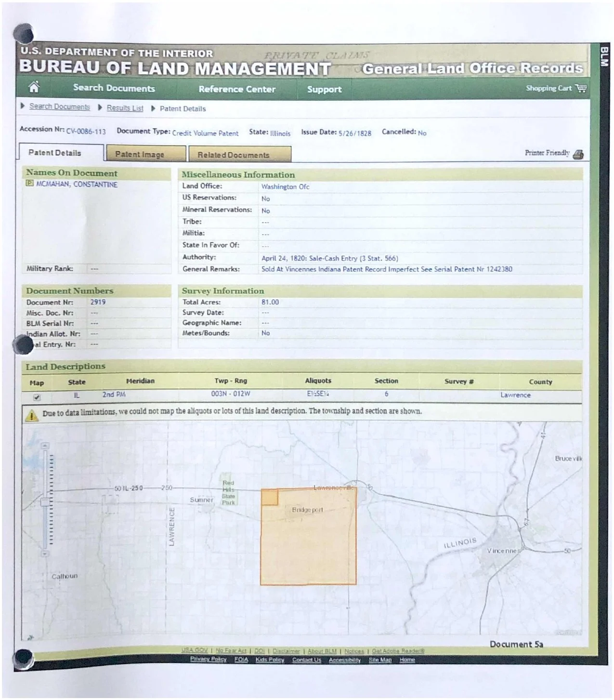Open the MCMAHAN, CONSTANTINE name link

[x=77, y=184]
